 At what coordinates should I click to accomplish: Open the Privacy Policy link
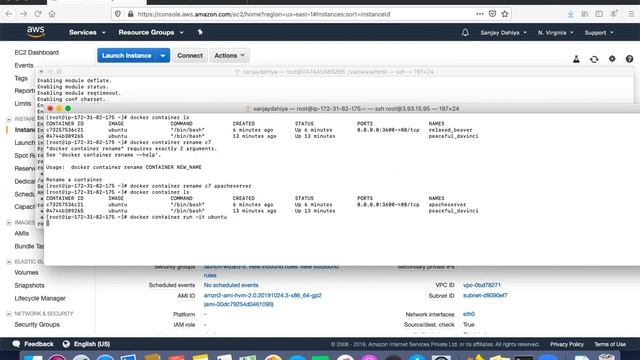(x=567, y=344)
